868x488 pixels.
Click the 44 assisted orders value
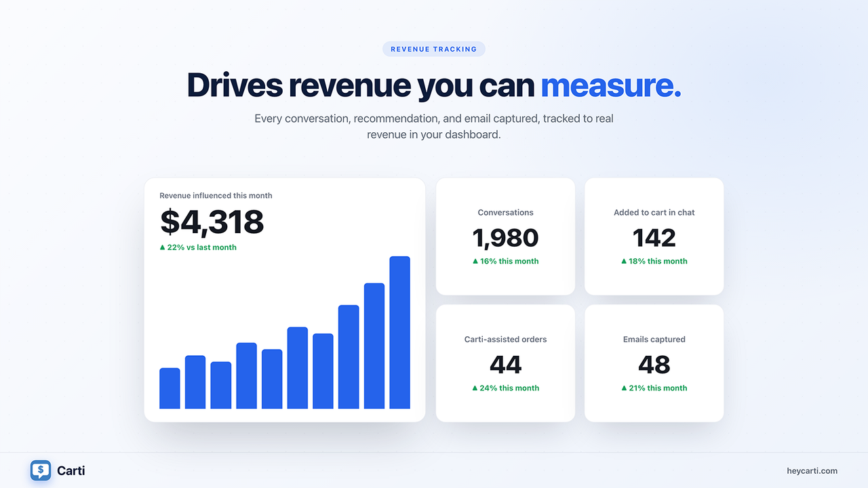(505, 365)
